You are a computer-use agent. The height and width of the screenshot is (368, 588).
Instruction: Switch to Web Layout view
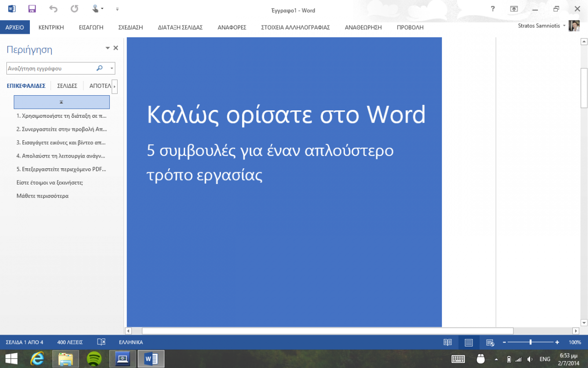click(490, 342)
